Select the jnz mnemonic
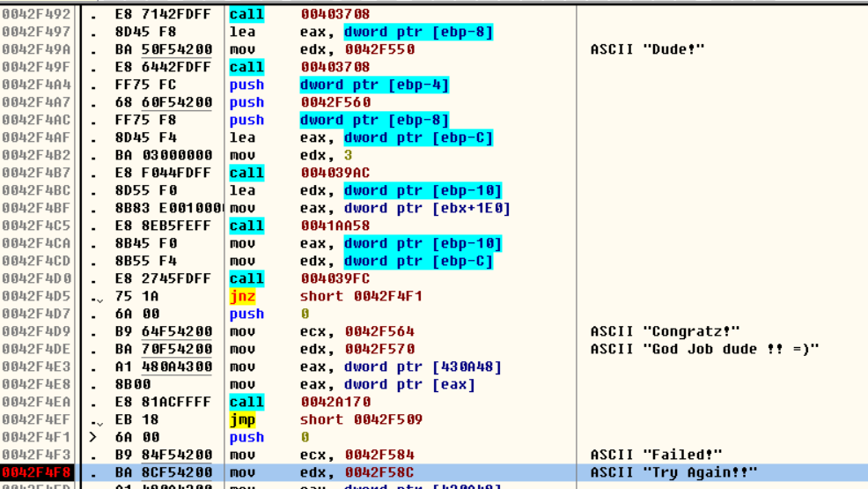 pos(242,296)
